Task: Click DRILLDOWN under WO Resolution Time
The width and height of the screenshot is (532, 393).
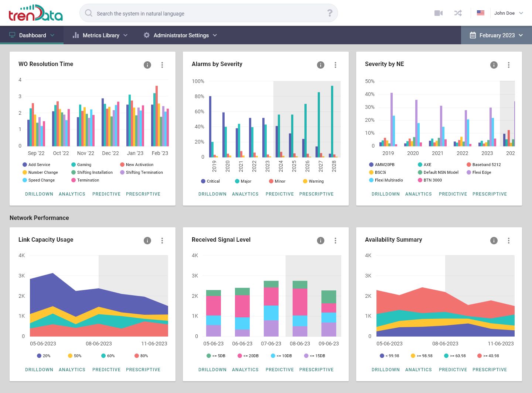Action: [39, 194]
